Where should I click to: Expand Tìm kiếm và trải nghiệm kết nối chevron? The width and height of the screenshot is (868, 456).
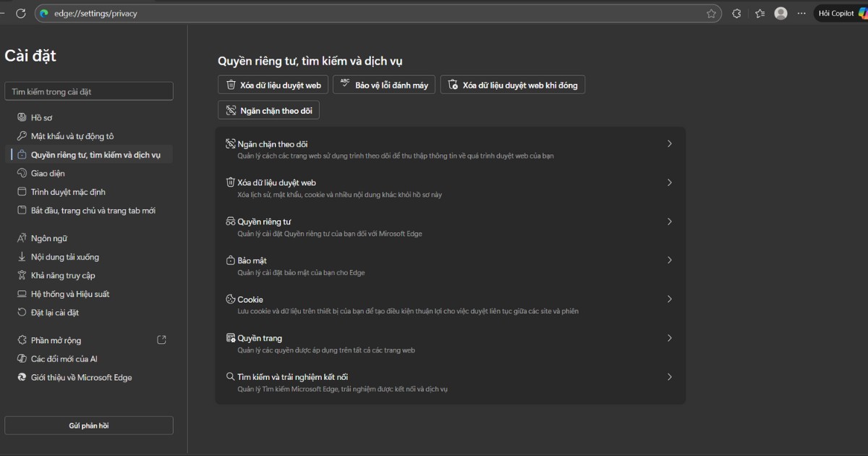click(x=669, y=377)
